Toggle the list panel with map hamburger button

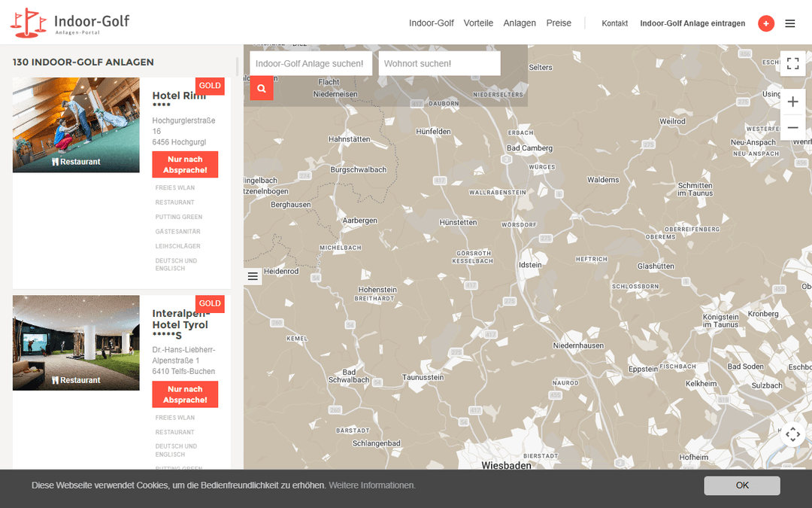pyautogui.click(x=253, y=276)
